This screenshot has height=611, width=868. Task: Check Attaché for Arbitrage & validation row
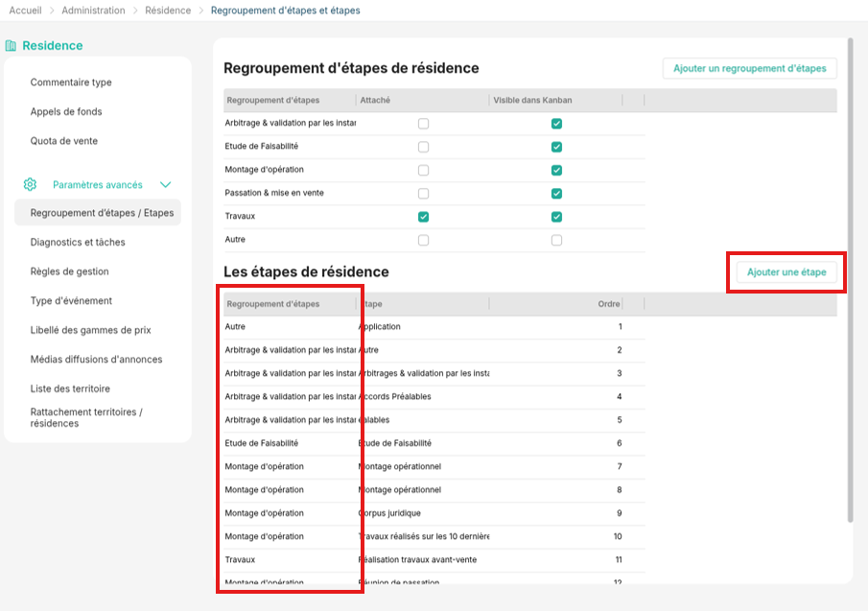coord(424,124)
